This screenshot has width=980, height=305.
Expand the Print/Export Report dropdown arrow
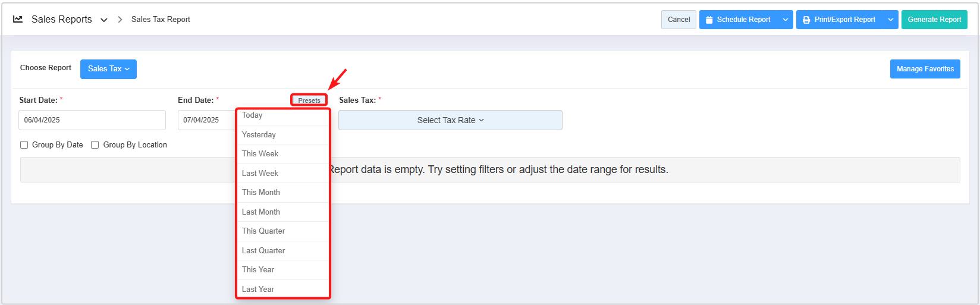[891, 20]
